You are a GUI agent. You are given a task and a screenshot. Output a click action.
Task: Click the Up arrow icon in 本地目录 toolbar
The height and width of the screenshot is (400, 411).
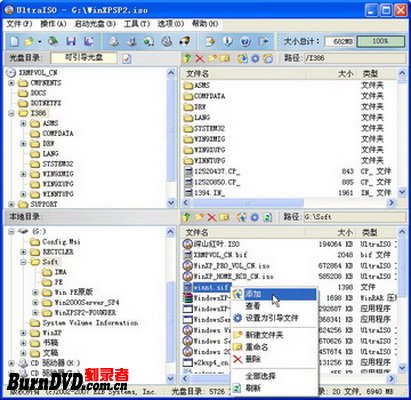tap(187, 217)
